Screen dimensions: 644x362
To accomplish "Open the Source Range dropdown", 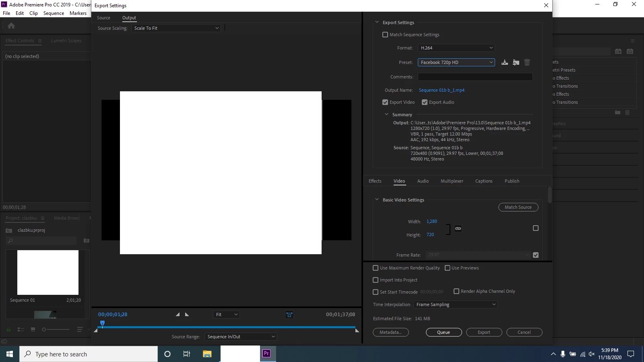I will tap(241, 337).
